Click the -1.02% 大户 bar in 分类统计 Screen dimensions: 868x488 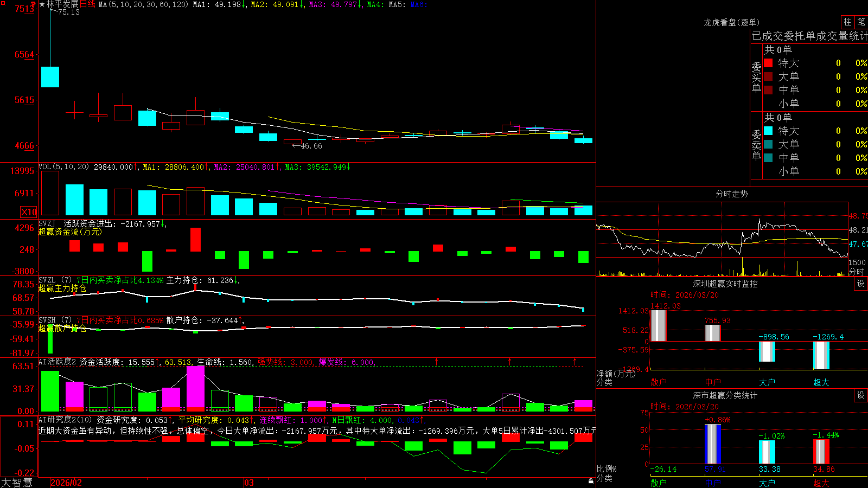coord(767,452)
